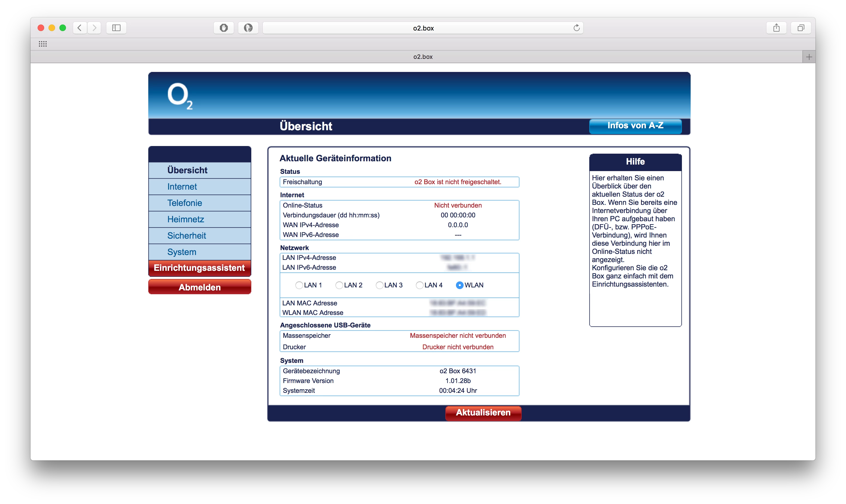Click the Safari forward arrow button
The height and width of the screenshot is (504, 846).
pos(95,28)
